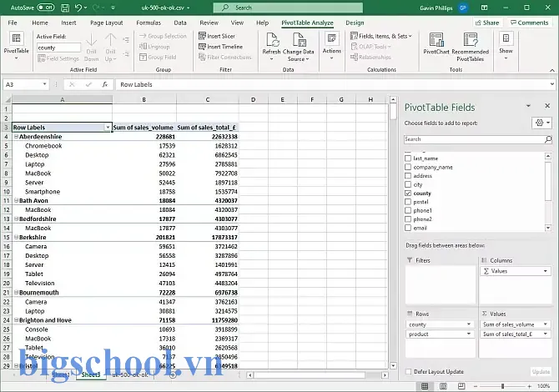Click the Update button

click(x=541, y=372)
